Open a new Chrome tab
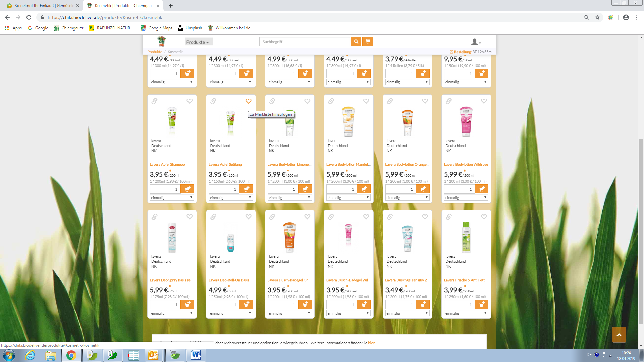This screenshot has width=644, height=362. (x=171, y=6)
